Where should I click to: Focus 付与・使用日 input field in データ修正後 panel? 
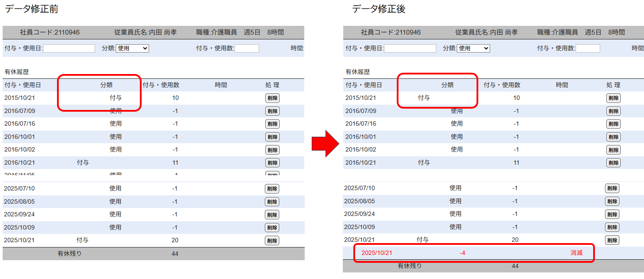coord(410,49)
